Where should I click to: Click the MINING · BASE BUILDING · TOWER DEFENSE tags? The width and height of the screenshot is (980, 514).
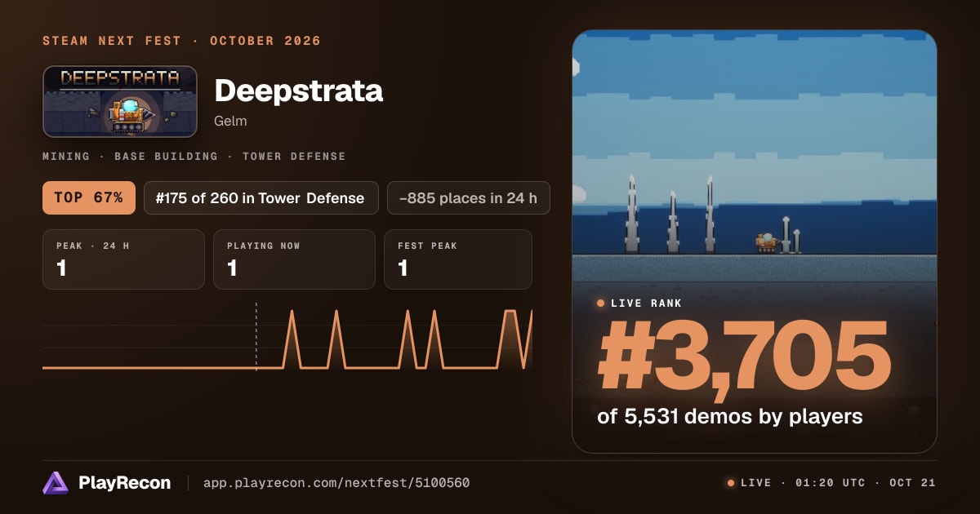click(194, 156)
